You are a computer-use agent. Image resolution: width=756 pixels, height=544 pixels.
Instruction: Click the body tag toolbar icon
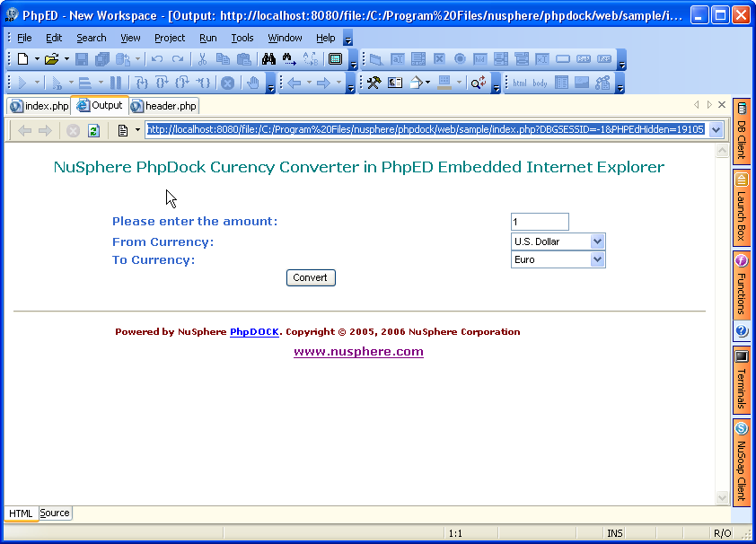(x=540, y=83)
